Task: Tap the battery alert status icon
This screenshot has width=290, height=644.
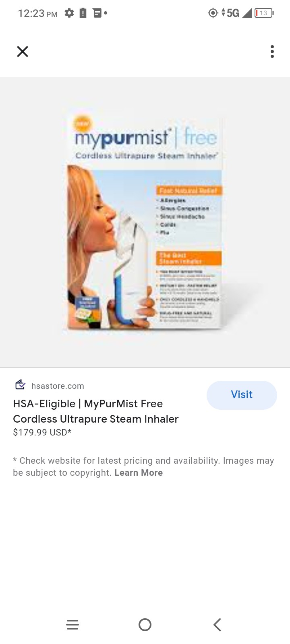Action: (83, 13)
